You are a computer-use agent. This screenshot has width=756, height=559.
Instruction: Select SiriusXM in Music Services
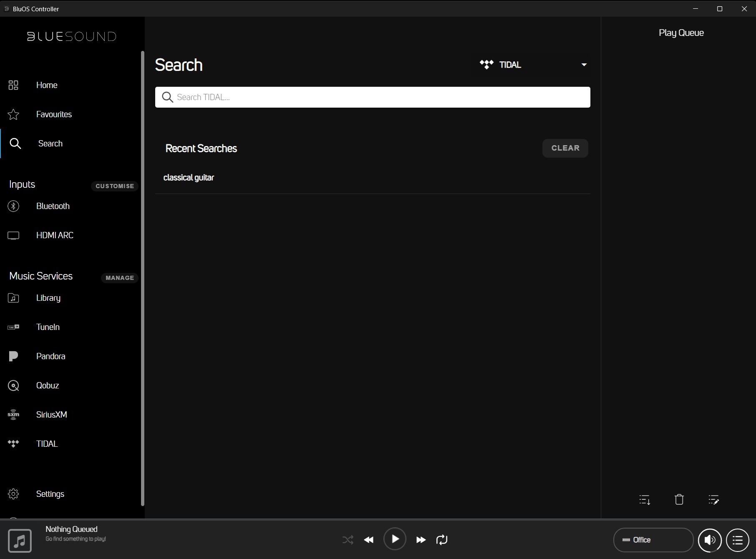coord(51,415)
